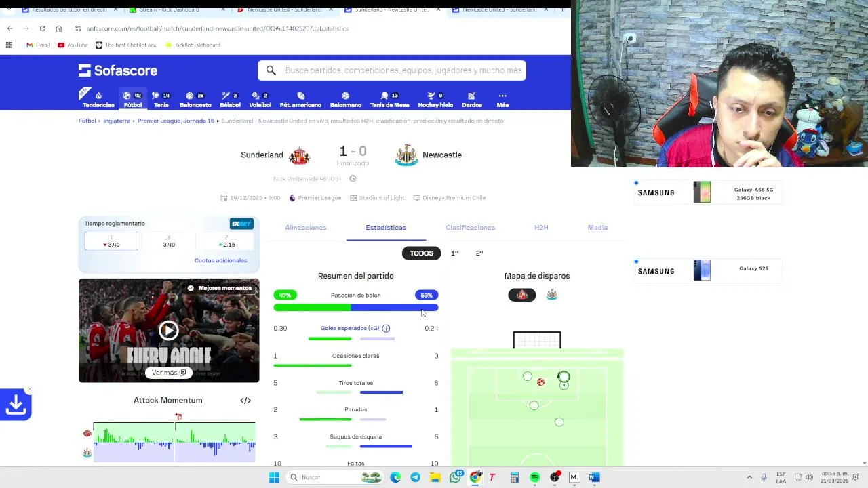The width and height of the screenshot is (868, 488).
Task: Click the Attack Momentum chart
Action: tap(174, 442)
